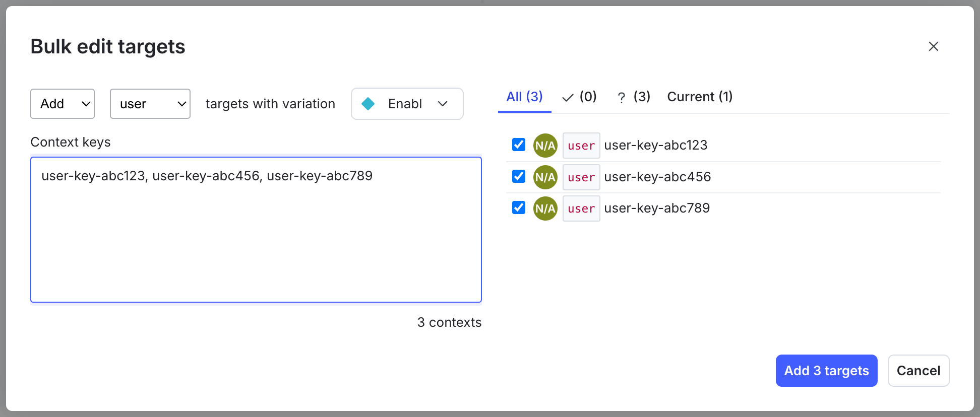
Task: Click the user tag beside user-key-abc456
Action: [581, 177]
